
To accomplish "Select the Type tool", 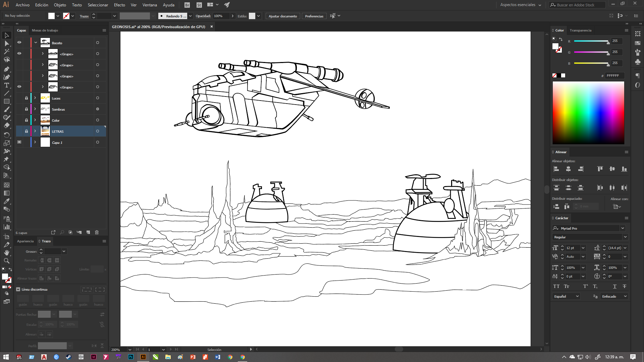I will (6, 85).
